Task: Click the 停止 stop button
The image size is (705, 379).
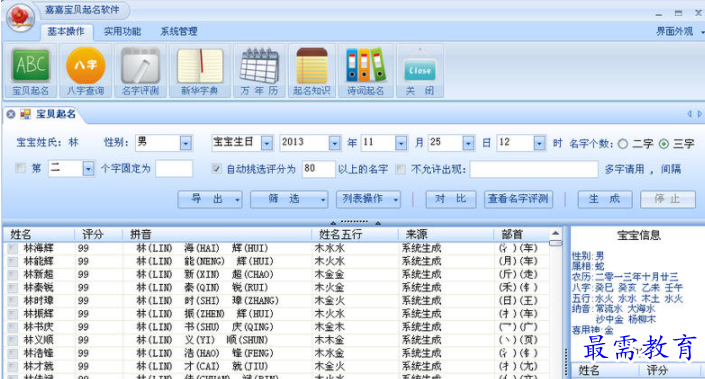Action: point(668,199)
